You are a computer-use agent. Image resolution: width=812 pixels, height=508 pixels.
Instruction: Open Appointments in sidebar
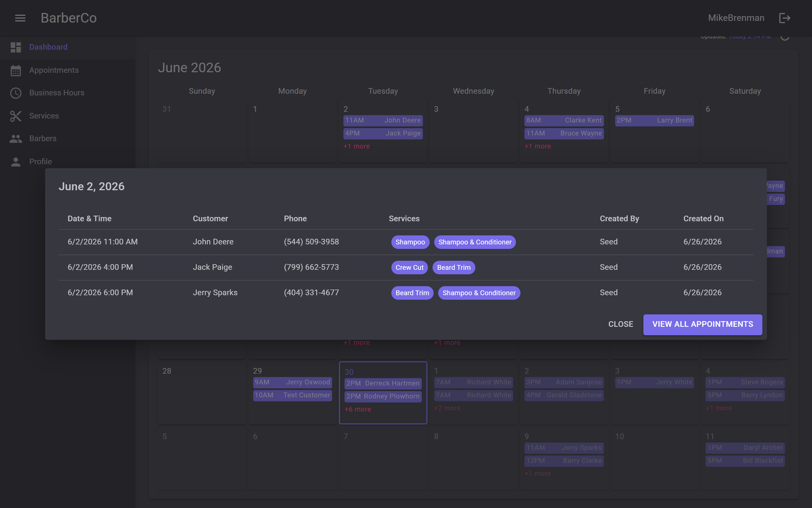(67, 70)
